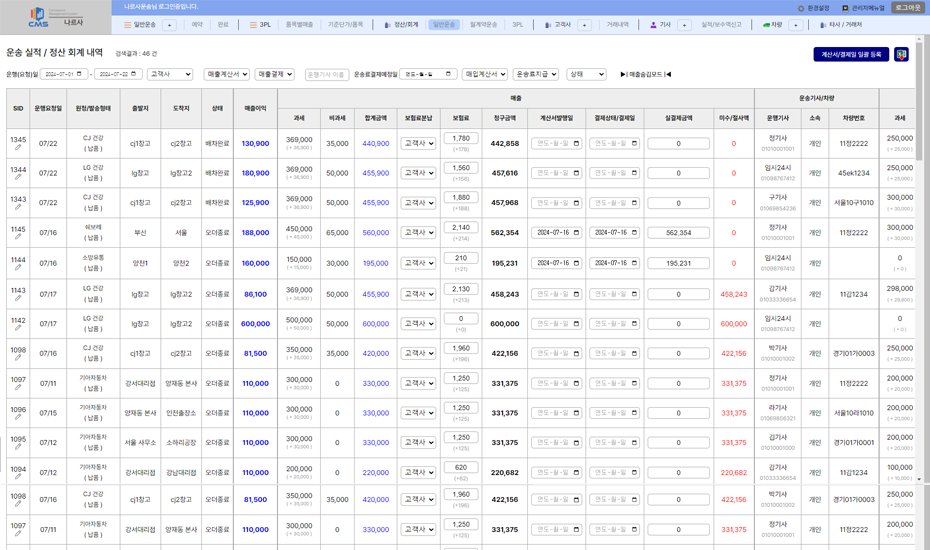Edit row SID 1345 with pencil icon

tap(18, 147)
